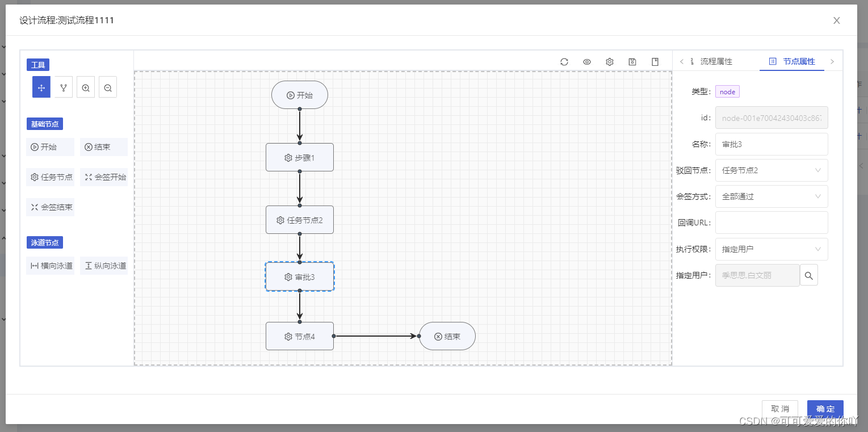Click the tabs left arrow
This screenshot has width=868, height=432.
[x=682, y=61]
